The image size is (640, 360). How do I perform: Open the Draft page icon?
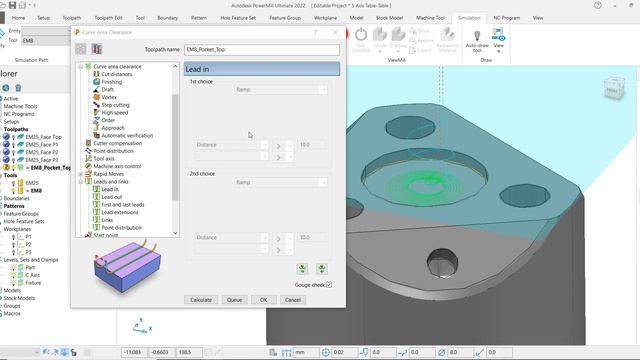pos(96,89)
